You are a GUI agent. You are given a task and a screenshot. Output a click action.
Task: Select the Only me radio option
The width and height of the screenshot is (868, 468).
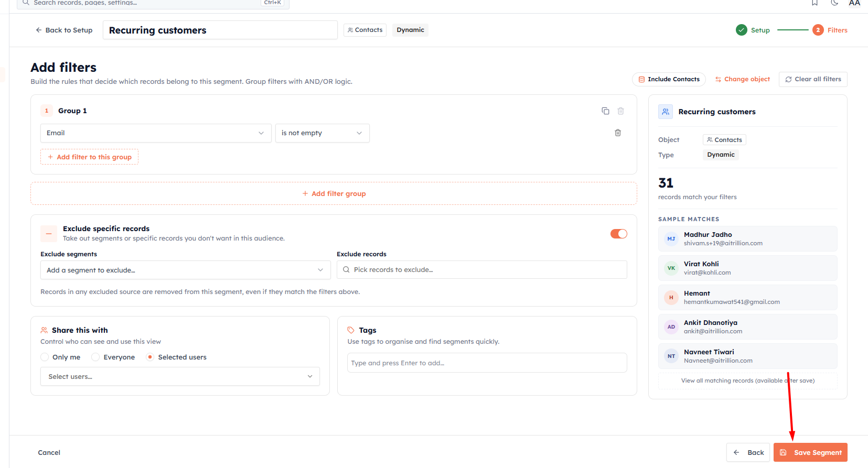pos(45,357)
